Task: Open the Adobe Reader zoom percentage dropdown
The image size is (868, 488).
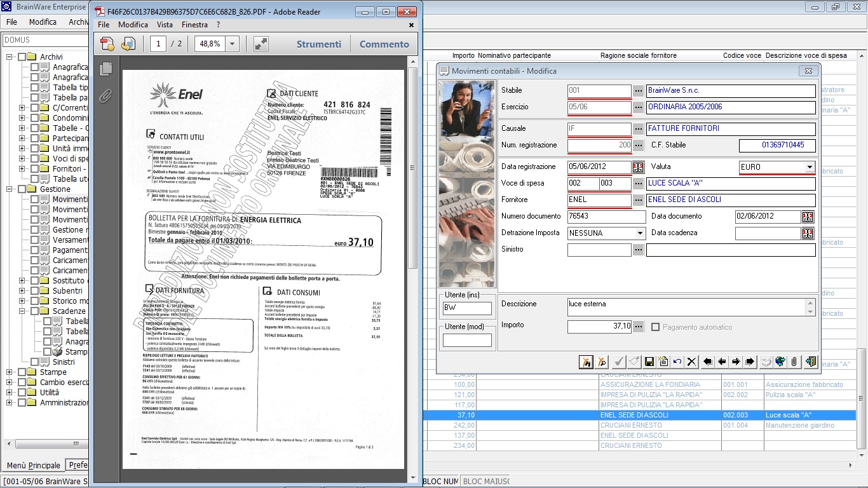Action: pos(232,44)
